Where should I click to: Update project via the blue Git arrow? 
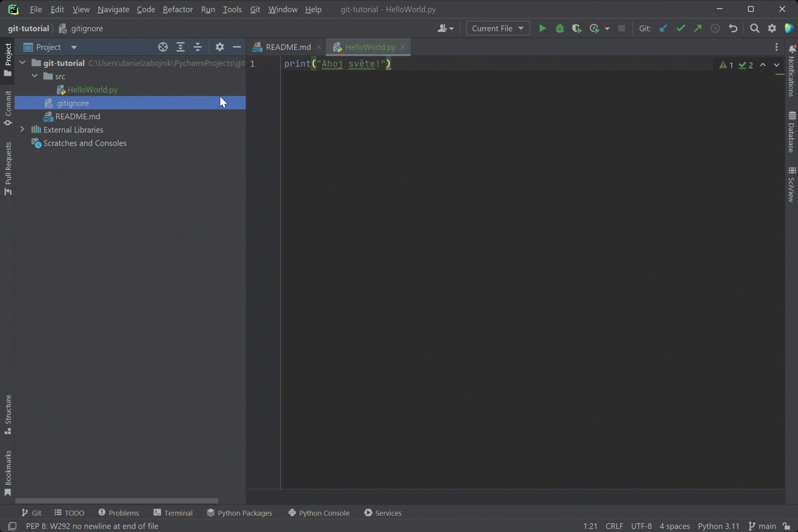[x=663, y=28]
